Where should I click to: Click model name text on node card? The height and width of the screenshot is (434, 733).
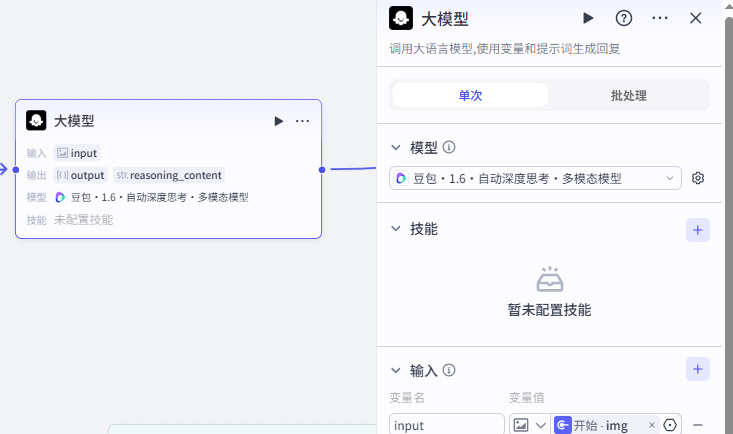pos(159,197)
